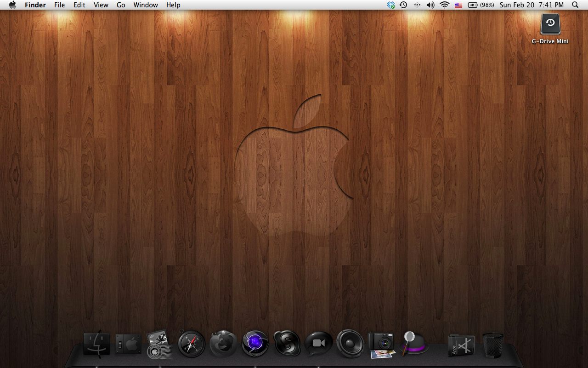Viewport: 588px width, 368px height.
Task: Open the Apps folder stack in dock
Action: [461, 345]
